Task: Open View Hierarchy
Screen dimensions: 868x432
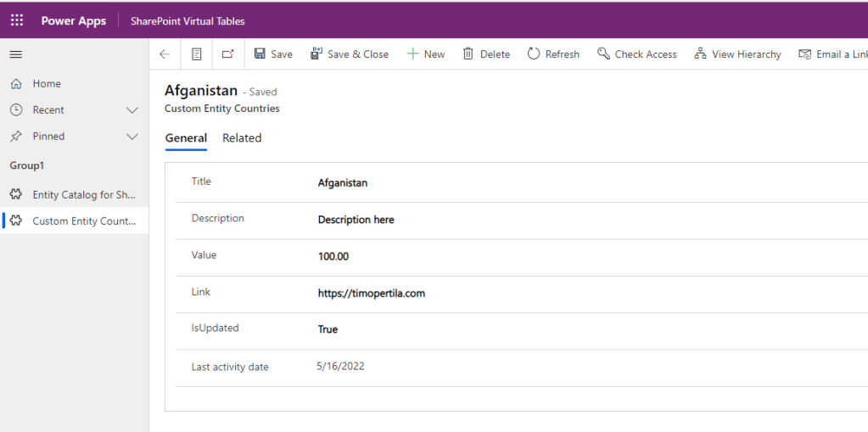Action: coord(737,54)
